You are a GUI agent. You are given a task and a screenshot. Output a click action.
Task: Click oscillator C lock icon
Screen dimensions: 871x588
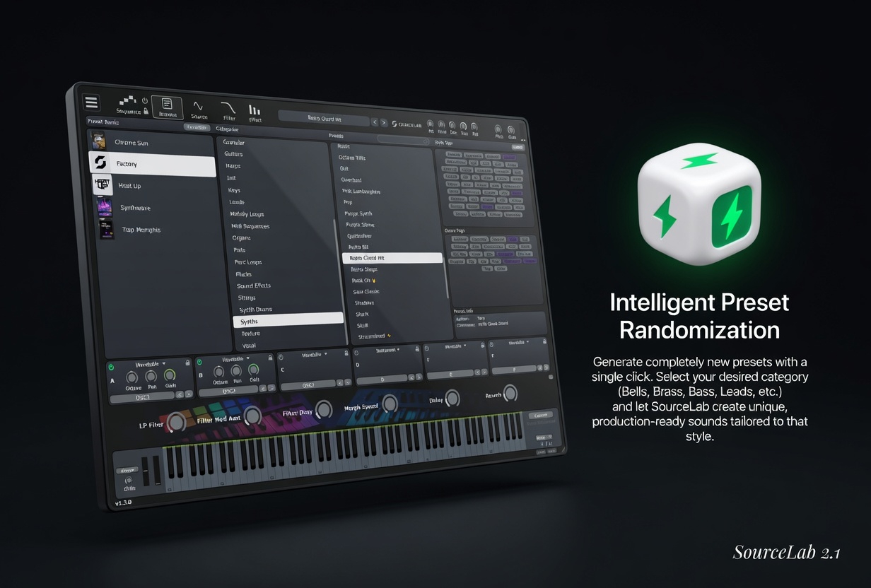(345, 353)
